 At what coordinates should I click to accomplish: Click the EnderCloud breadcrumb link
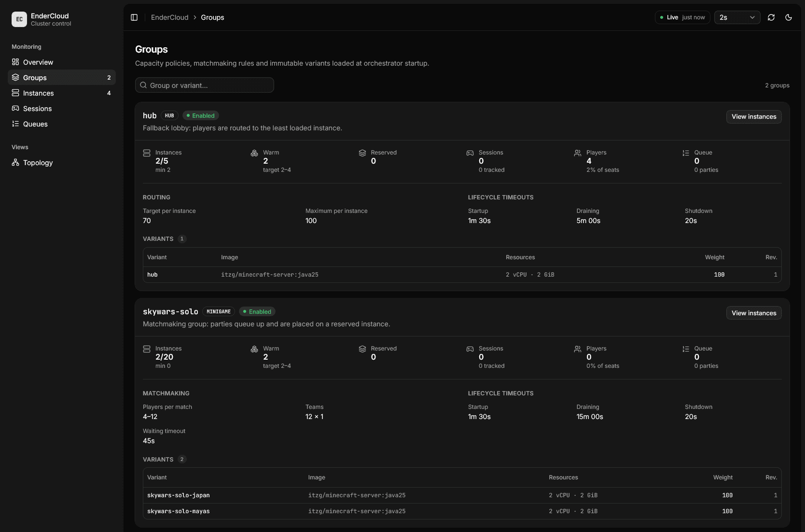click(x=170, y=17)
